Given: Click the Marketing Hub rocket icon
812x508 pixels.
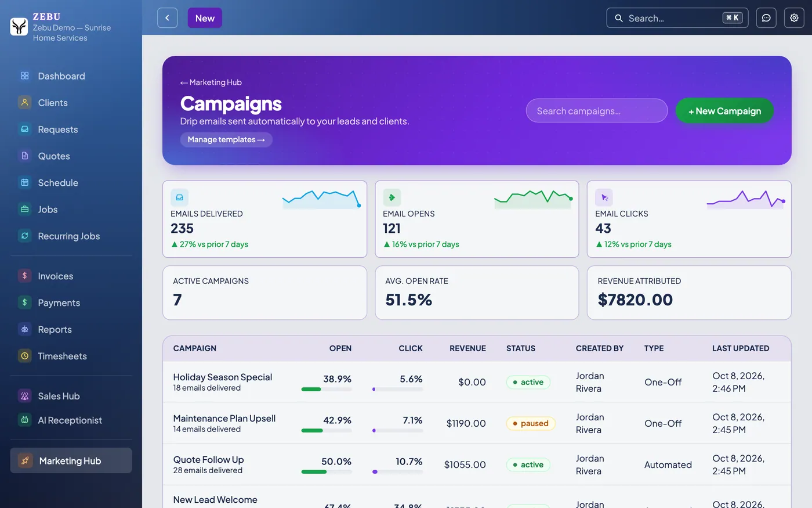Looking at the screenshot, I should click(x=25, y=461).
